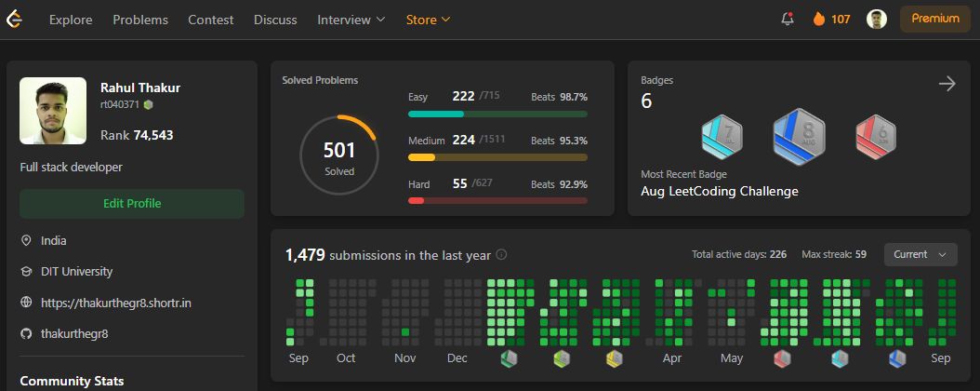980x391 pixels.
Task: Click the blue monthly badge before Sep
Action: tap(897, 358)
